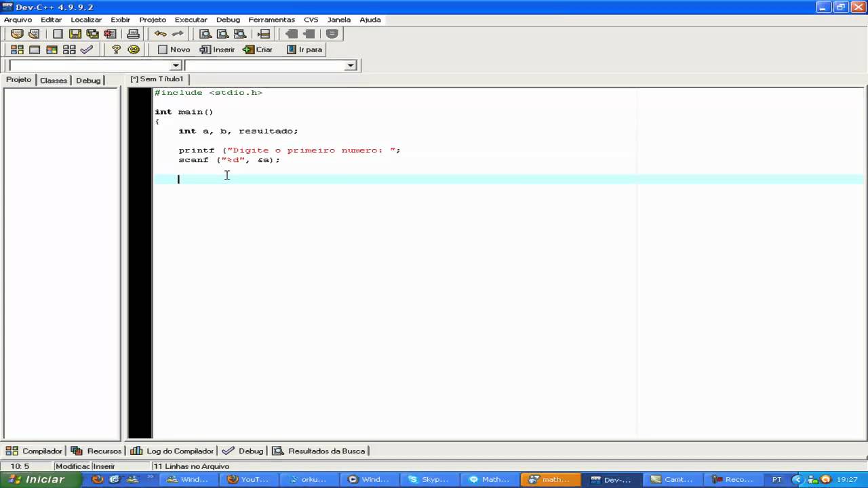868x488 pixels.
Task: Open the Exibir menu
Action: pyautogui.click(x=121, y=20)
